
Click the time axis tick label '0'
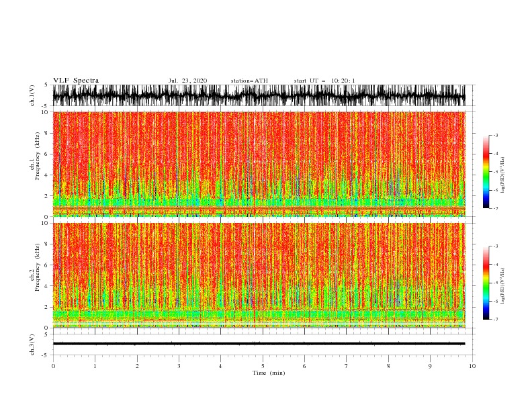point(53,366)
